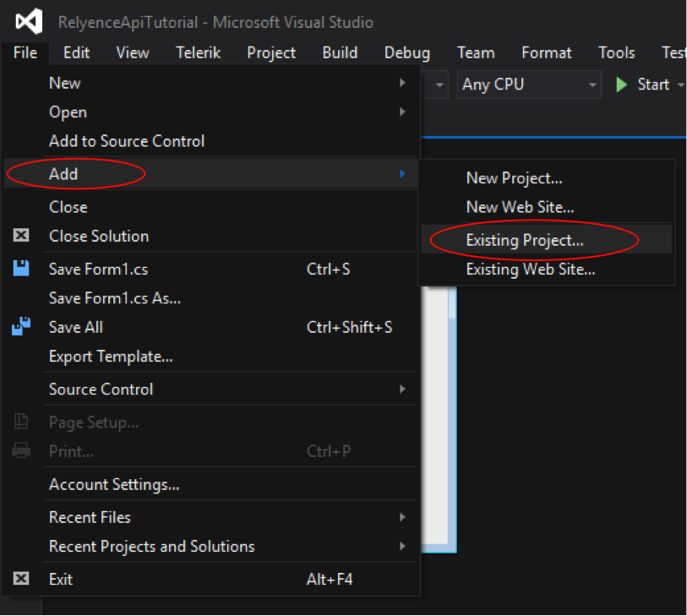Screen dimensions: 687x616
Task: Select Existing Project from Add submenu
Action: tap(524, 240)
